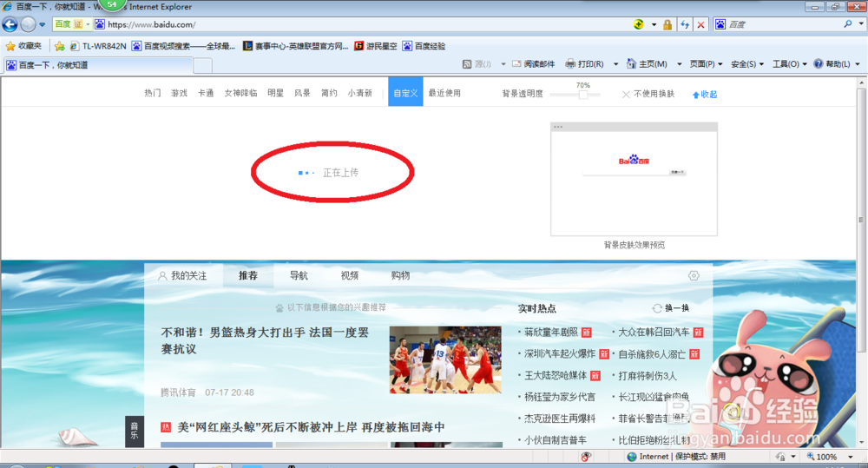Open the zoom level 100% dropdown

coord(851,457)
